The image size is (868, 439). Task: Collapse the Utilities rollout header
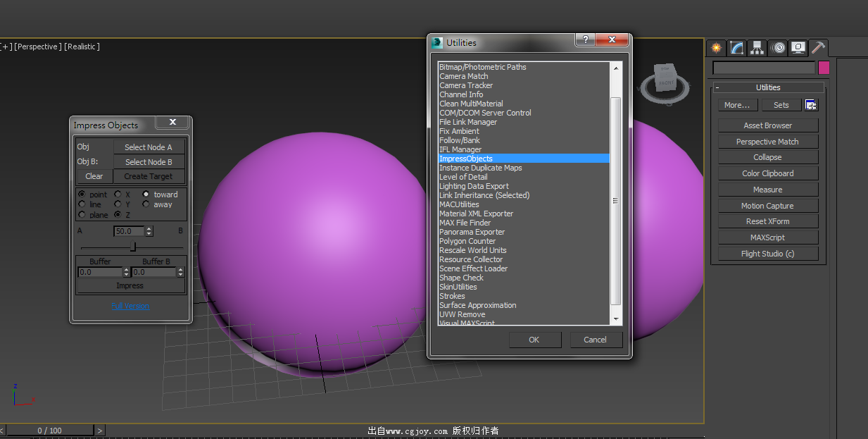click(x=768, y=87)
